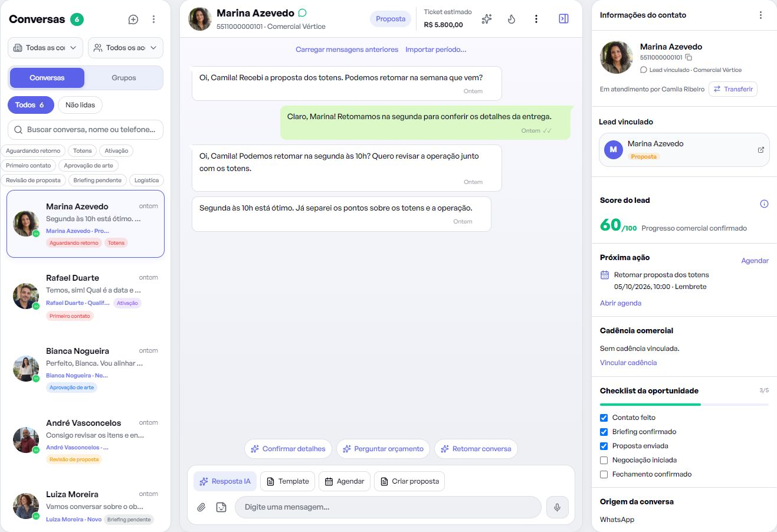The height and width of the screenshot is (532, 777).
Task: Open the Proposta stage selector
Action: pos(391,19)
